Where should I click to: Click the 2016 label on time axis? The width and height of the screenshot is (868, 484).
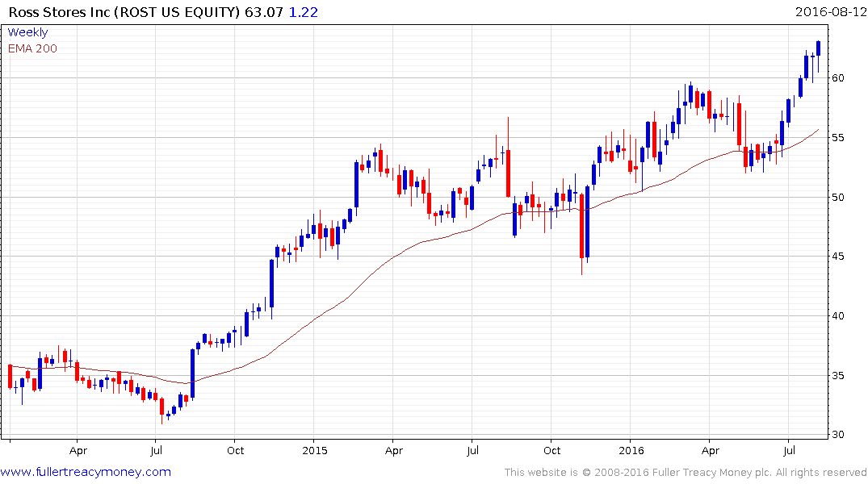click(631, 450)
